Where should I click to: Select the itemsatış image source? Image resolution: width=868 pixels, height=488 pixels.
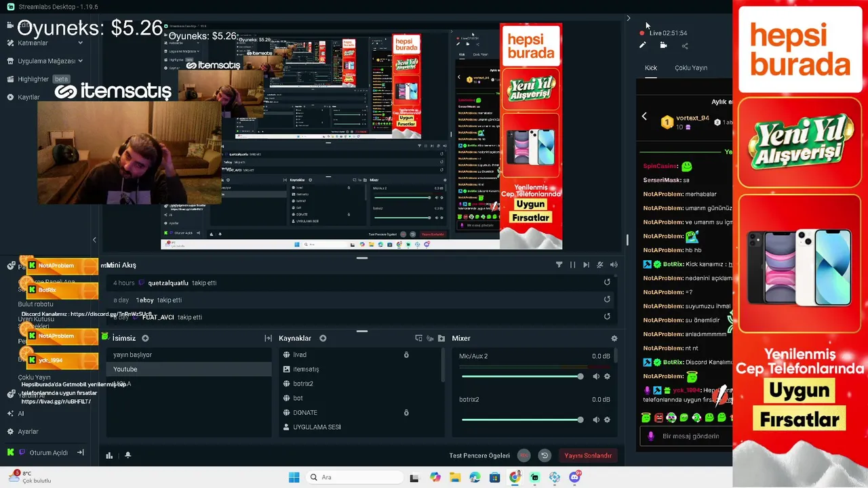tap(359, 369)
